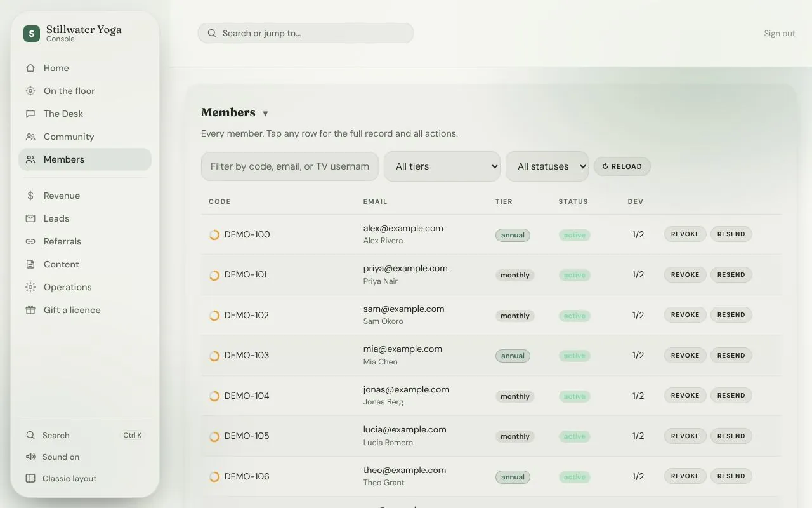
Task: Revoke the DEMO-100 licence
Action: pos(685,234)
